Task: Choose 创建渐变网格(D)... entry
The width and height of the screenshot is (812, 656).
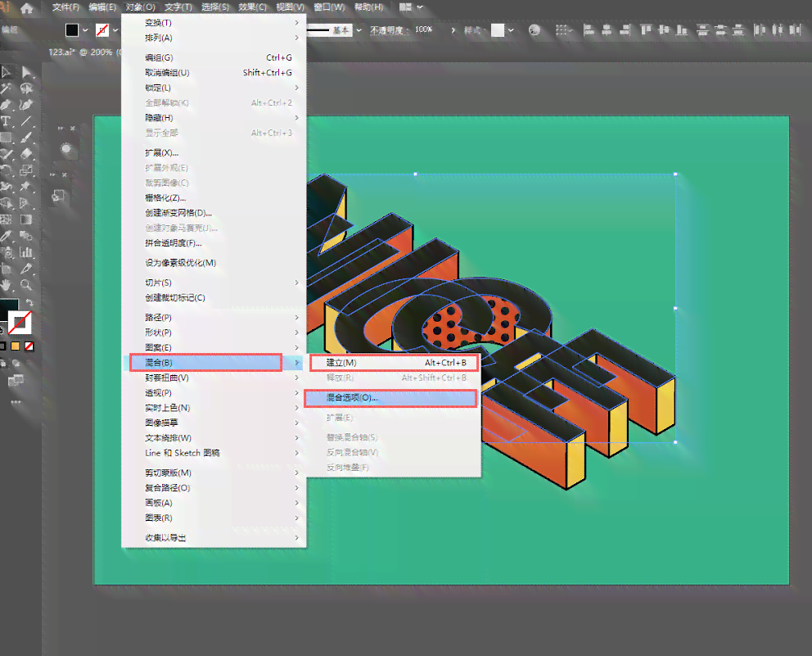Action: [x=214, y=213]
